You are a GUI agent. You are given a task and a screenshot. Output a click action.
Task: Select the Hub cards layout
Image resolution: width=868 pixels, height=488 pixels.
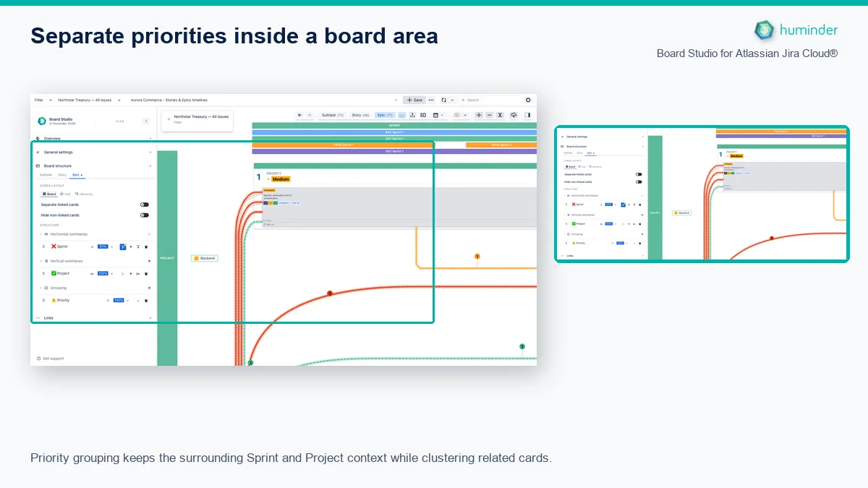click(x=65, y=194)
